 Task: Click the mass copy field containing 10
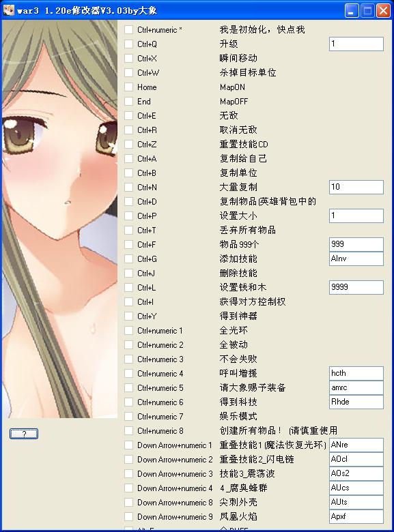coord(356,188)
